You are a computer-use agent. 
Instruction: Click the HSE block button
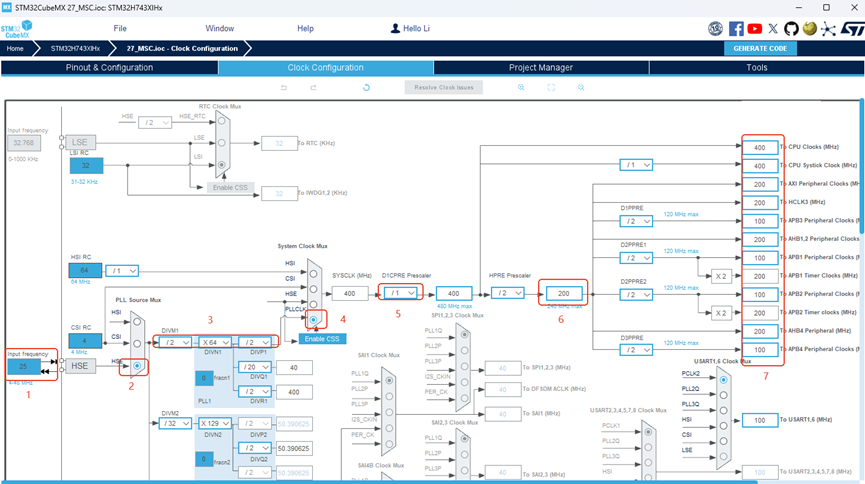point(79,365)
